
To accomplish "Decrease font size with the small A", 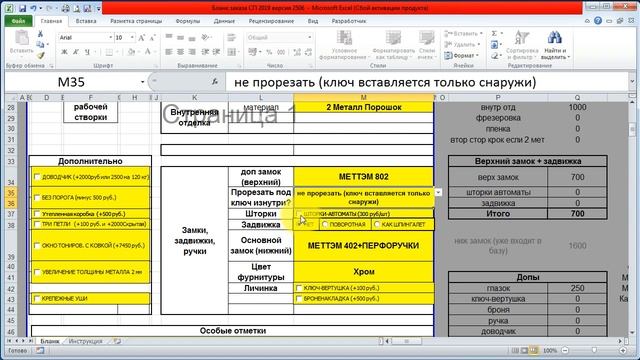I will point(152,38).
